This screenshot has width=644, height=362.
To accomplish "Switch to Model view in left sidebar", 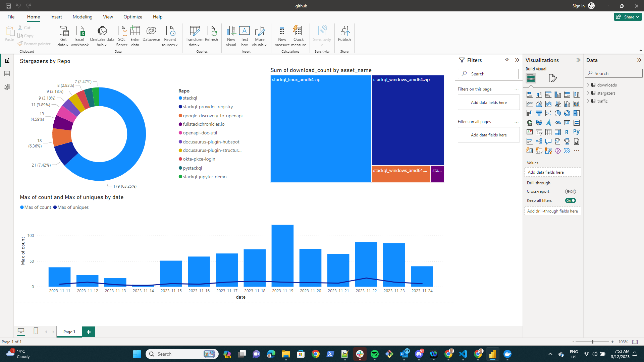I will (x=7, y=87).
